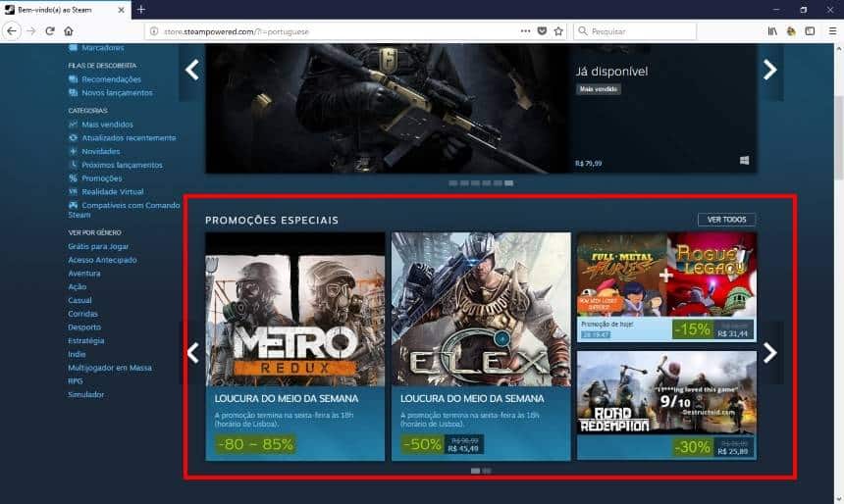844x504 pixels.
Task: Select last featured carousel page dot
Action: coord(509,183)
